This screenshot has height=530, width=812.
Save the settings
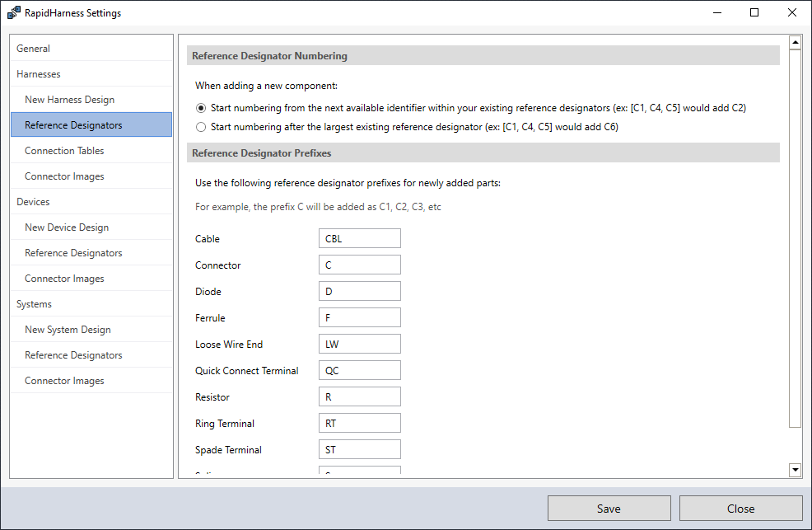(x=609, y=509)
